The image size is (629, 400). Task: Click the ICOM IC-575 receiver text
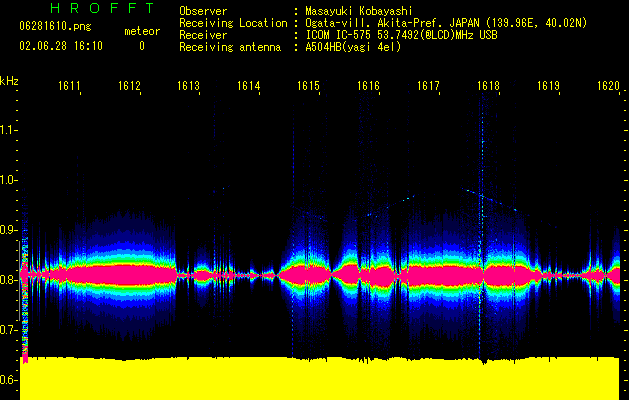click(x=401, y=35)
